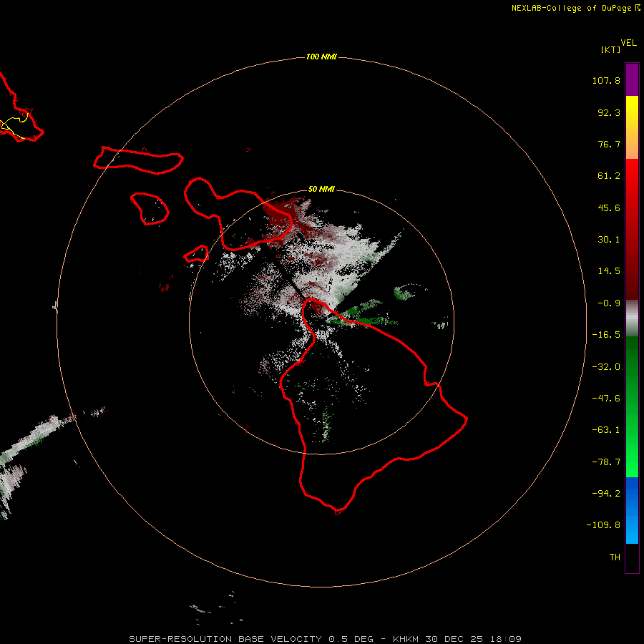Click the Super-Resolution Base Velocity footer caption

coord(325,639)
